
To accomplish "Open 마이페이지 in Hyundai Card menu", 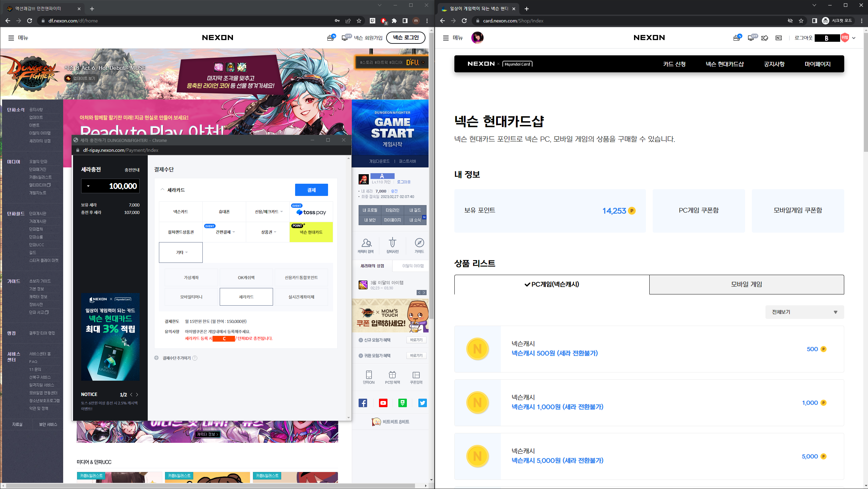I will (817, 64).
